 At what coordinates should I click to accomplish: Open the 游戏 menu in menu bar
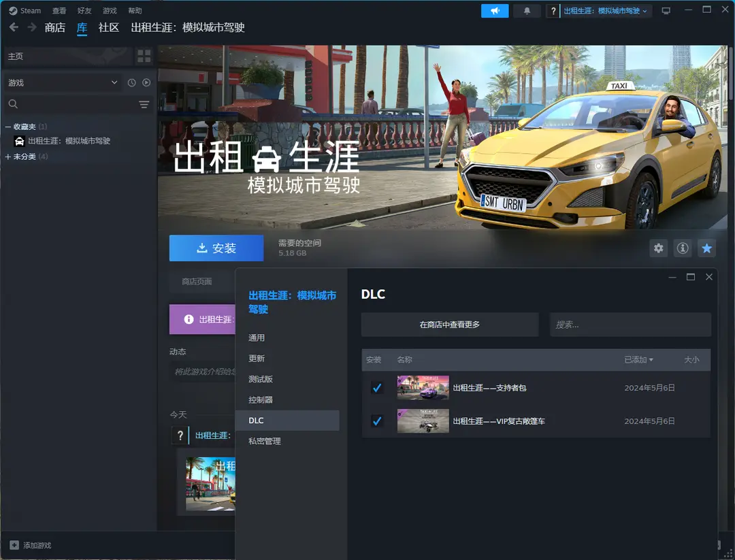click(110, 11)
